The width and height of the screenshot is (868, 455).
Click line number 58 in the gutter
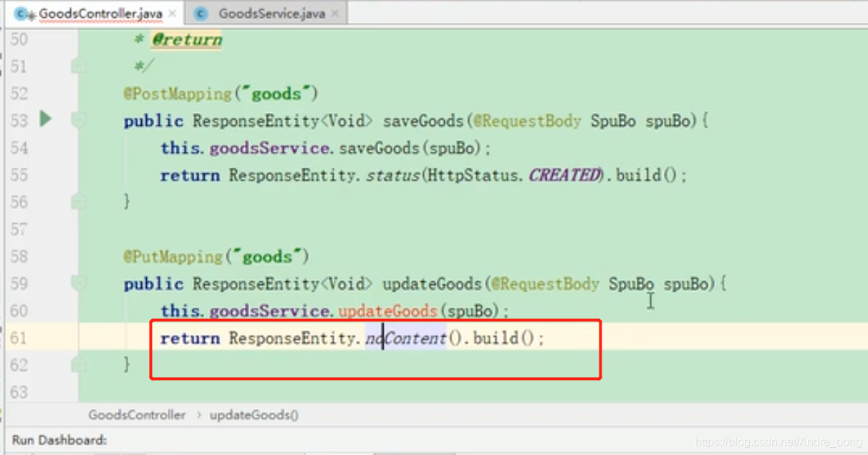(x=19, y=257)
